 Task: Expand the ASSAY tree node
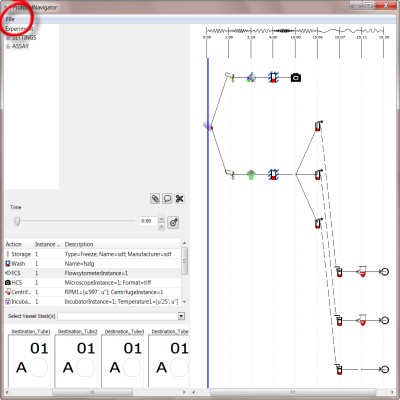[8, 46]
